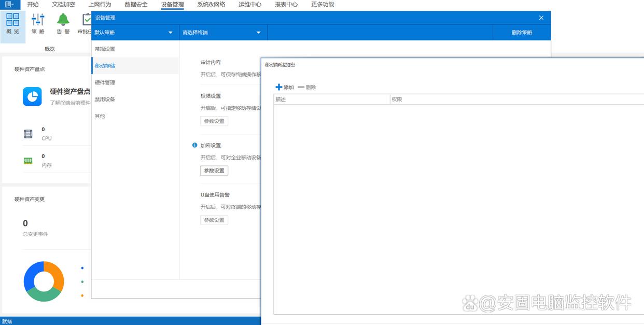Click the green 内存 memory icon
Screen dimensions: 644x325
coord(28,161)
